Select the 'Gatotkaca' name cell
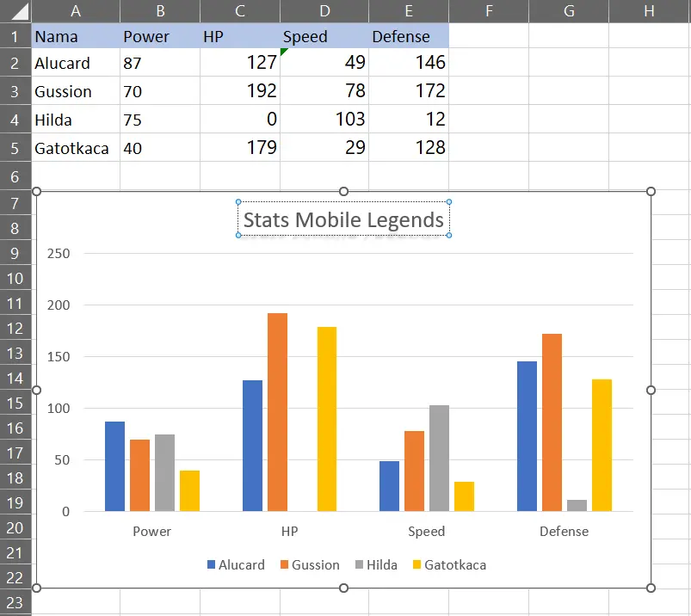This screenshot has height=616, width=691. 76,148
